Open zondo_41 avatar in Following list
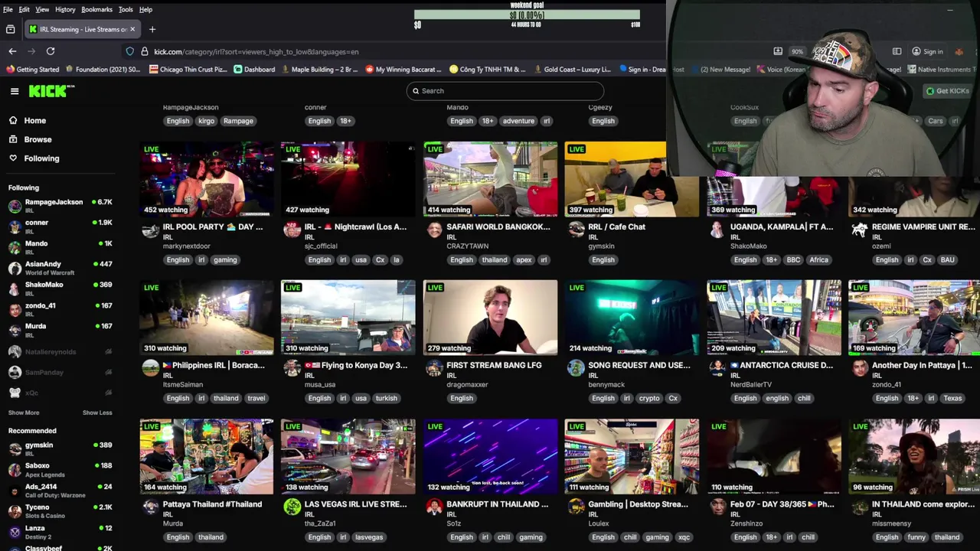This screenshot has height=551, width=980. [15, 309]
